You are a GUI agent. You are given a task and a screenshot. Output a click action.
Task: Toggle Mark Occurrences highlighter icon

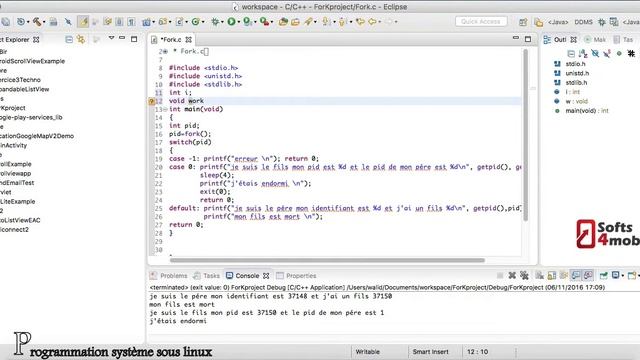click(83, 22)
